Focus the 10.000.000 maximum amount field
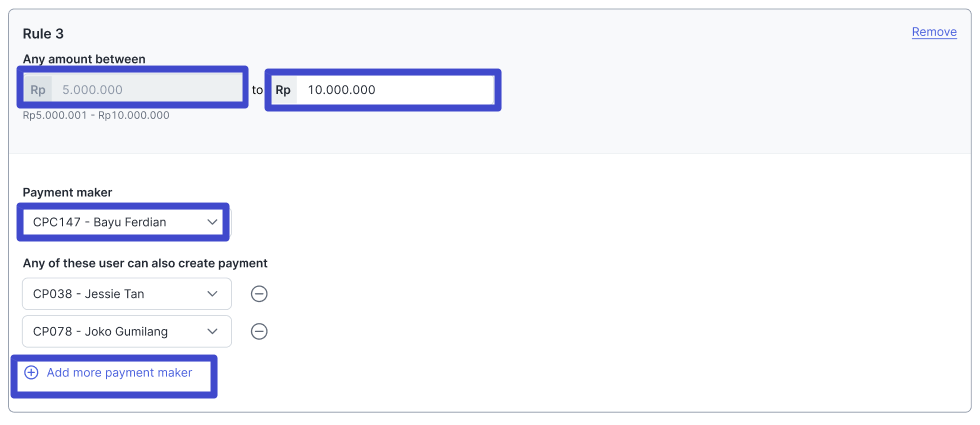Viewport: 980px width, 425px height. [395, 90]
